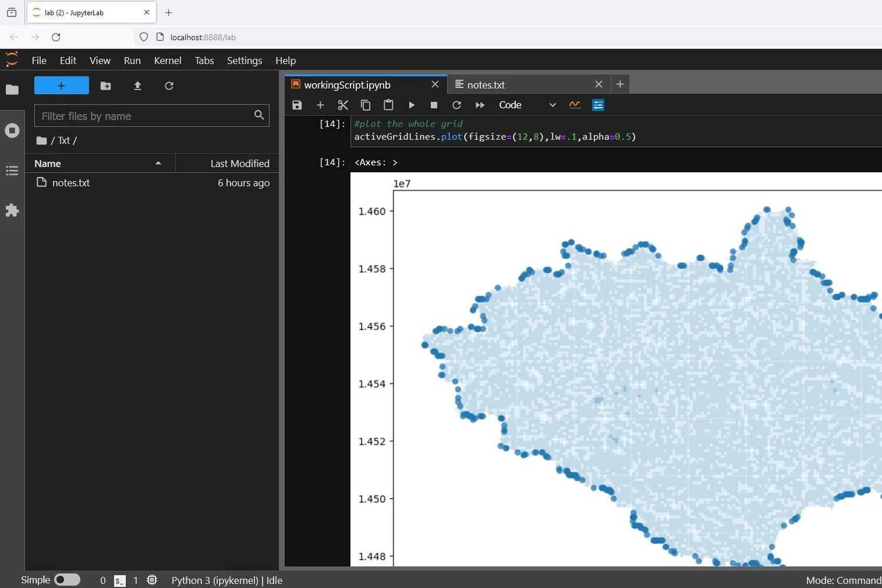Open the Kernel menu
The image size is (882, 588).
(168, 61)
